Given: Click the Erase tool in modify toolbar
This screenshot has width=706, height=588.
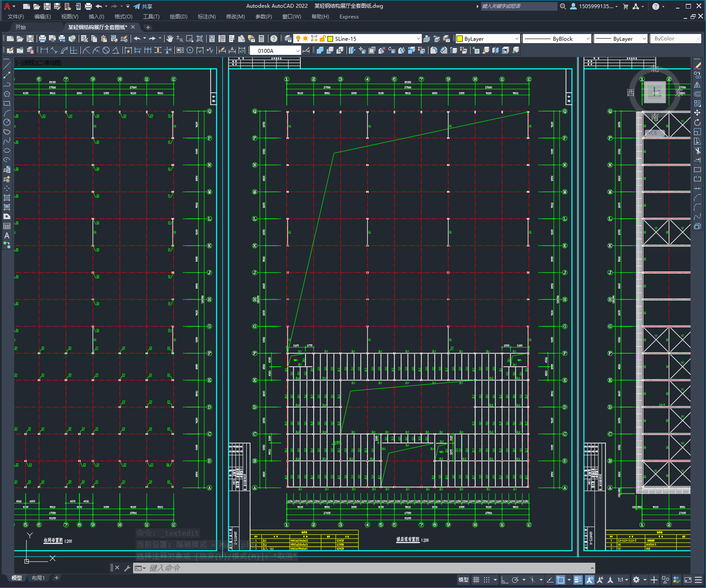Looking at the screenshot, I should pos(697,66).
